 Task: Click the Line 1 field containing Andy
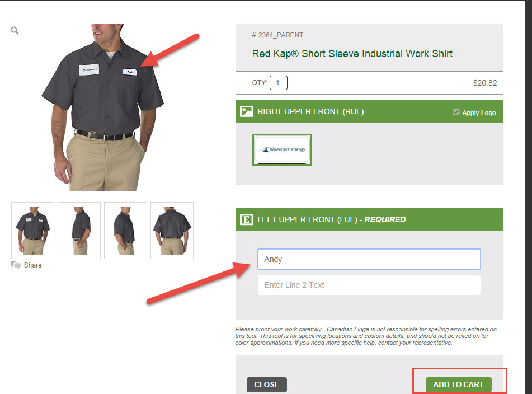pos(369,259)
